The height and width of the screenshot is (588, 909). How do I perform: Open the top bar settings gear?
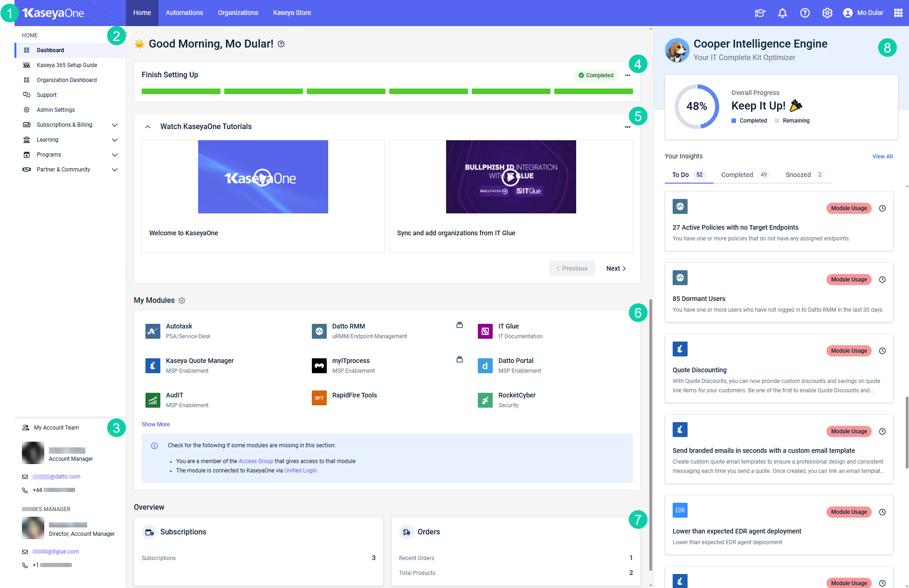[827, 13]
